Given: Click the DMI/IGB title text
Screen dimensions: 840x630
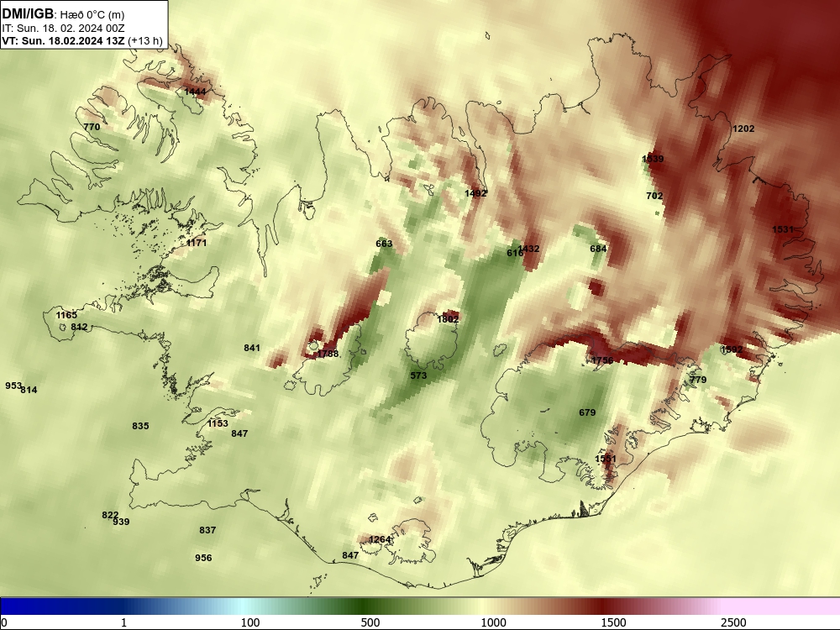Looking at the screenshot, I should click(28, 14).
